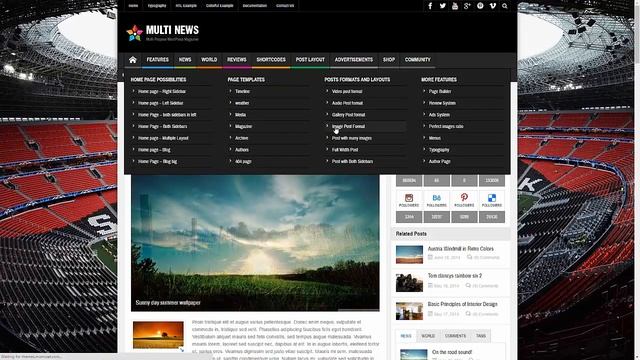Select Home page – Right Sidebar entry

(x=162, y=91)
